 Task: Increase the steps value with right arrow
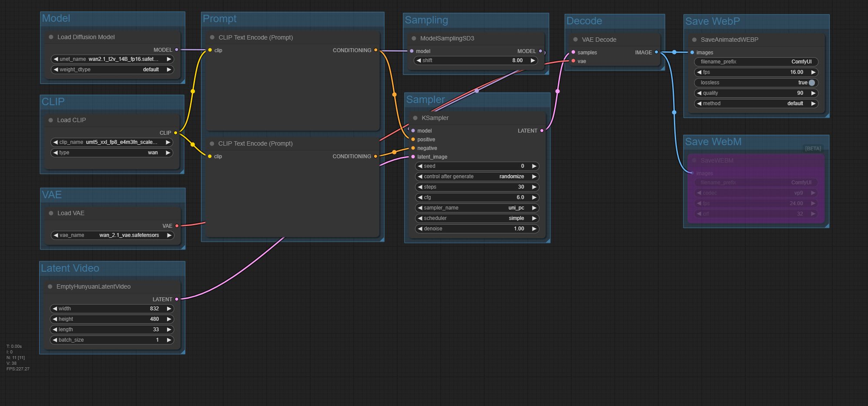coord(534,187)
